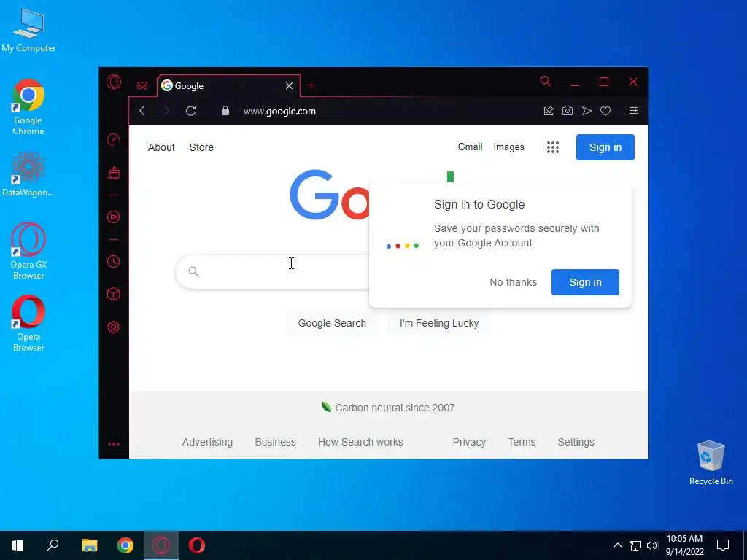747x560 pixels.
Task: Open Easy Setup sliders icon
Action: click(634, 111)
